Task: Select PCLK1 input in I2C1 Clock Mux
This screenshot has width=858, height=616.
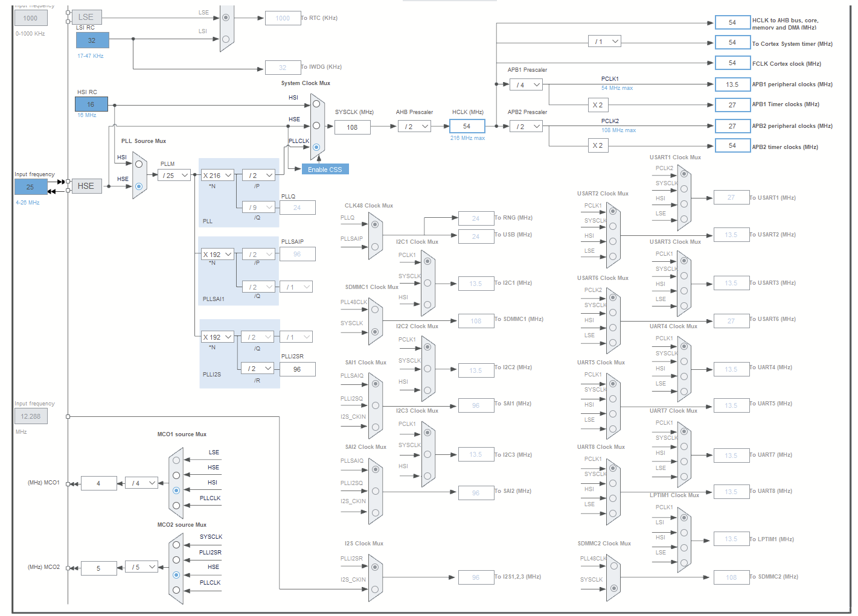Action: (x=427, y=261)
